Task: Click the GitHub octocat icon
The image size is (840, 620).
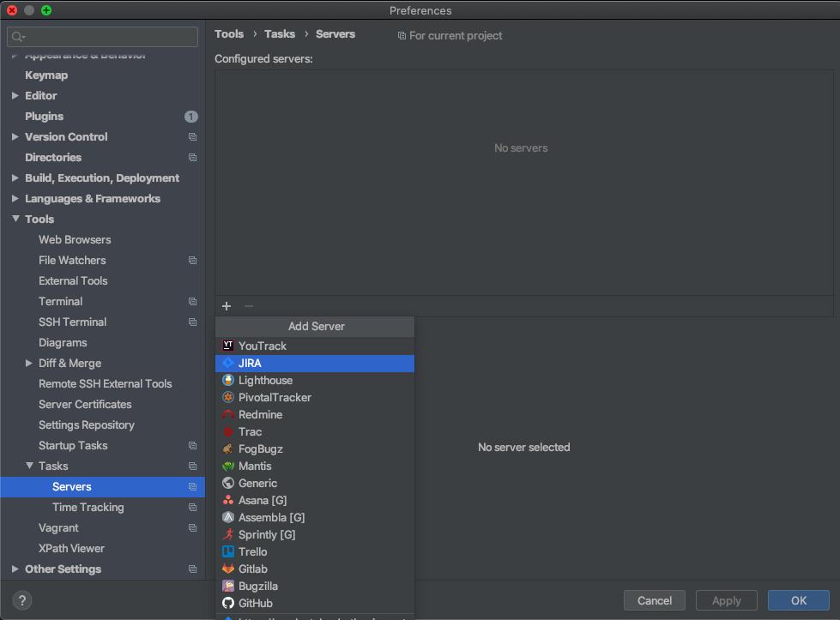Action: pos(228,603)
